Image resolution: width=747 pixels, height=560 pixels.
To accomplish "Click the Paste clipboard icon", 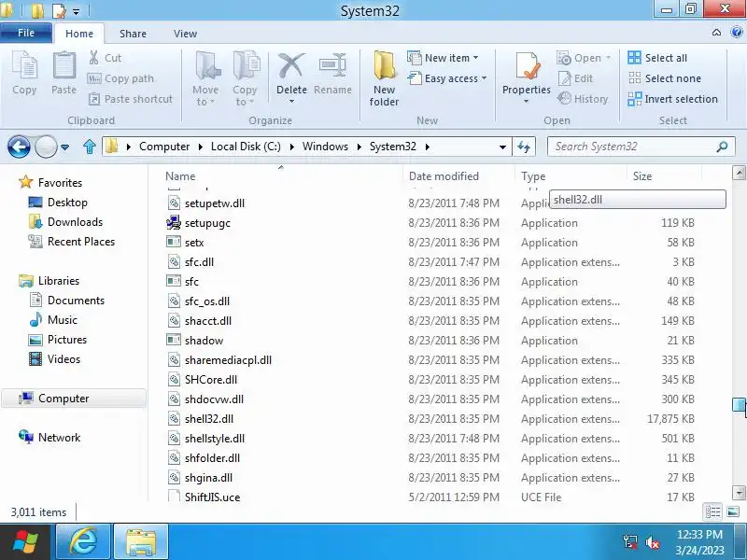I will pos(63,64).
